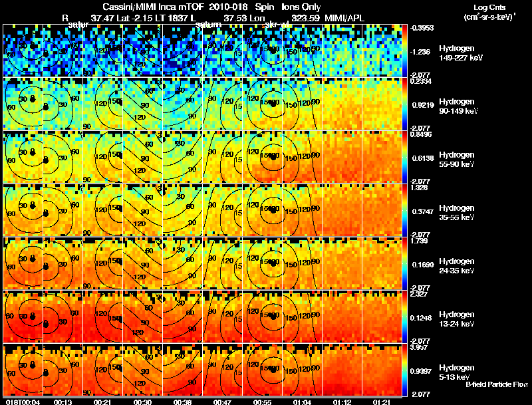Click the '00:38' time axis label
Image resolution: width=532 pixels, height=405 pixels.
coord(182,402)
